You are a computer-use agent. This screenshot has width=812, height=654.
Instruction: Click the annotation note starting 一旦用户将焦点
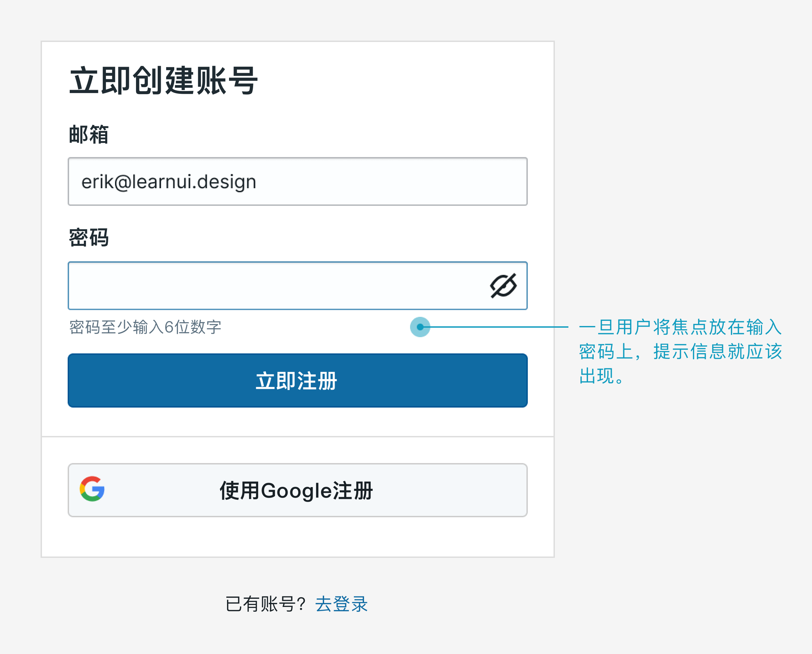pos(681,351)
